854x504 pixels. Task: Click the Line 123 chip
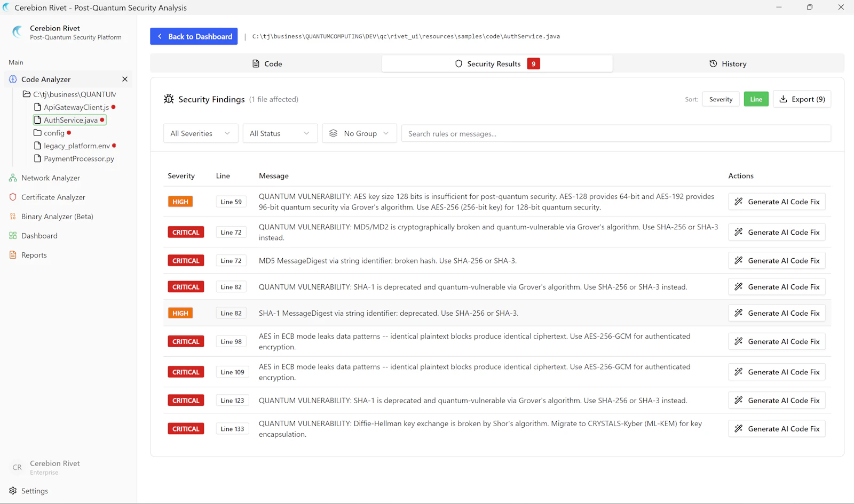click(232, 400)
